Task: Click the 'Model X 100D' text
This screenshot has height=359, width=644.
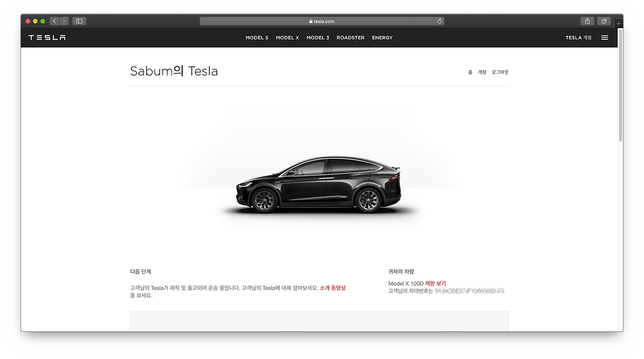Action: point(406,283)
